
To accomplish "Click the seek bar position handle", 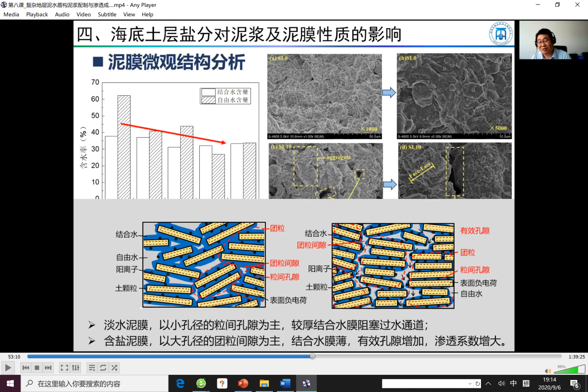I will (313, 356).
